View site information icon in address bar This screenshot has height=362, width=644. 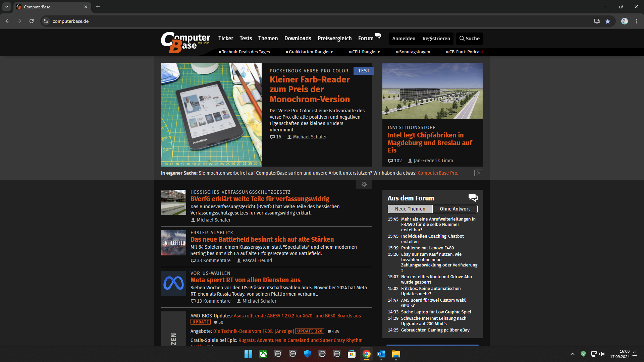click(x=46, y=21)
